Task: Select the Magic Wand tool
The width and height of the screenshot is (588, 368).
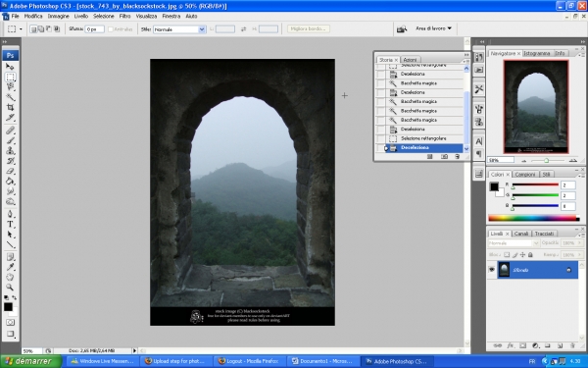Action: (10, 97)
